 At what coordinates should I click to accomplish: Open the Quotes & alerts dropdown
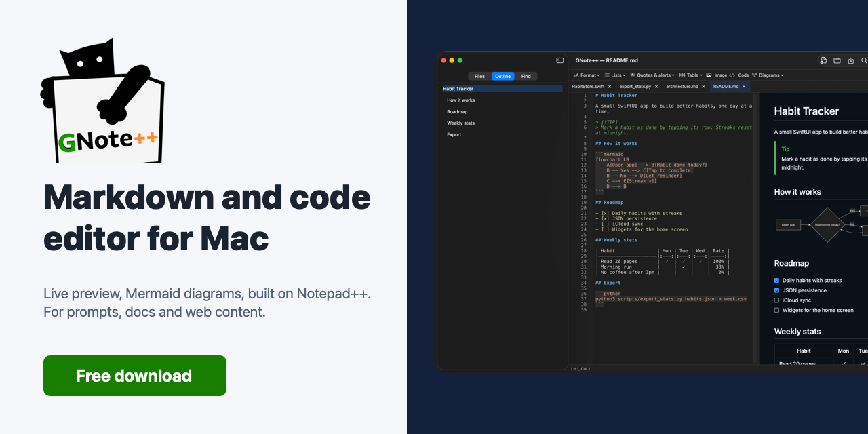[x=653, y=75]
